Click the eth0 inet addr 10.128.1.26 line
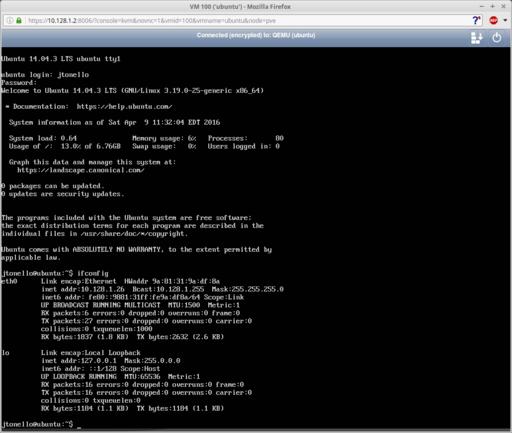The width and height of the screenshot is (512, 433). click(162, 289)
